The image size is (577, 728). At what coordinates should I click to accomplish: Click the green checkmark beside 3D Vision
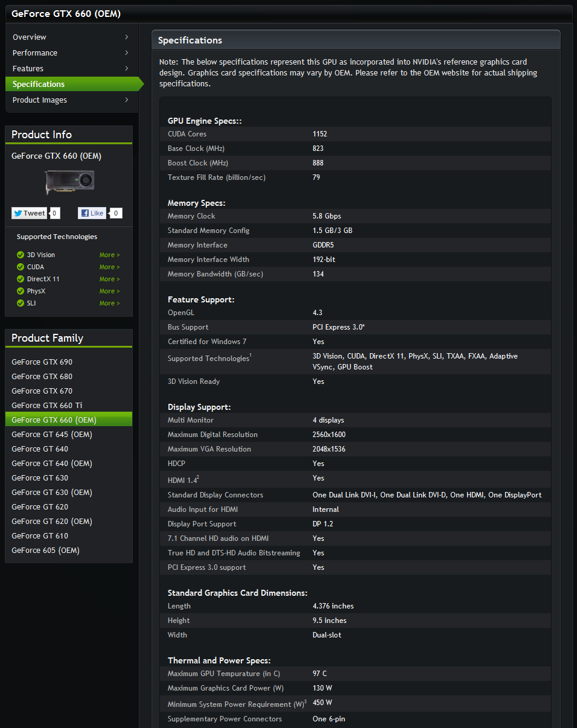pyautogui.click(x=21, y=255)
